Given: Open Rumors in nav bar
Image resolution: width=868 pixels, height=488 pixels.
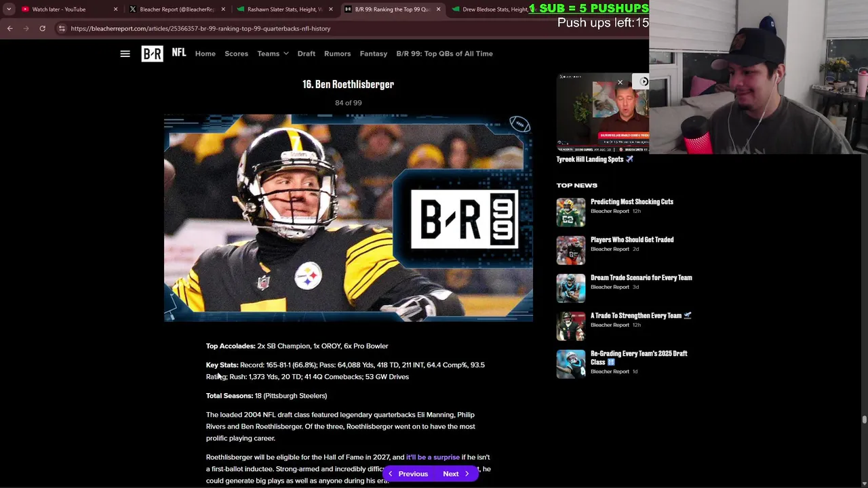Looking at the screenshot, I should [338, 54].
